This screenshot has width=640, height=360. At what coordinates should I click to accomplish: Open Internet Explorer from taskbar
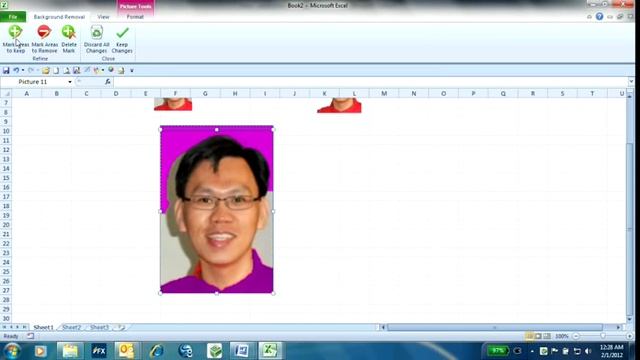[156, 351]
